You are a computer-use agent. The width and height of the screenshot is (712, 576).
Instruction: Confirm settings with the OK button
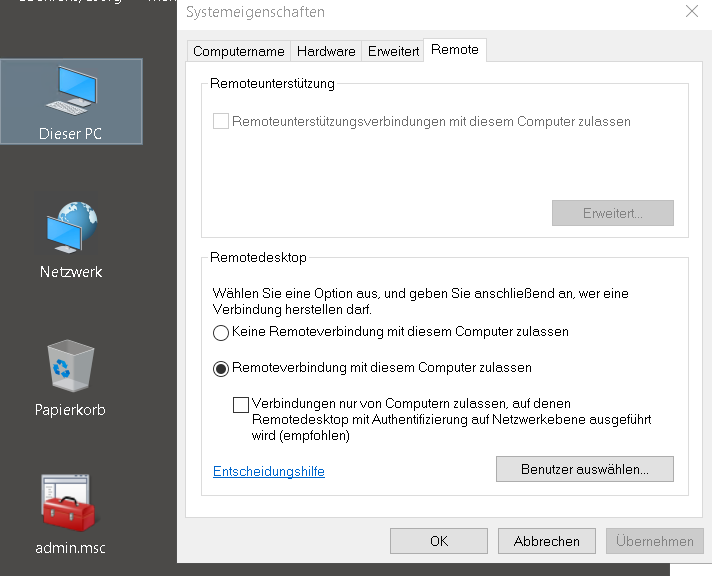coord(439,541)
